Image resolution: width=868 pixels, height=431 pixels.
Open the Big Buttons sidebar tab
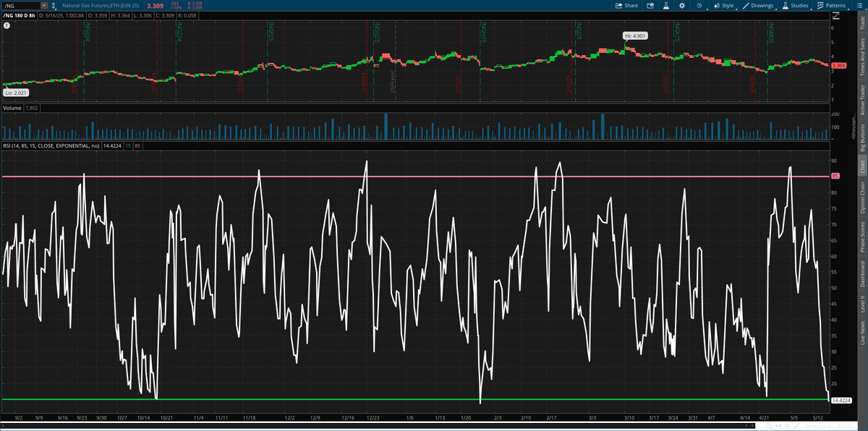click(x=861, y=139)
